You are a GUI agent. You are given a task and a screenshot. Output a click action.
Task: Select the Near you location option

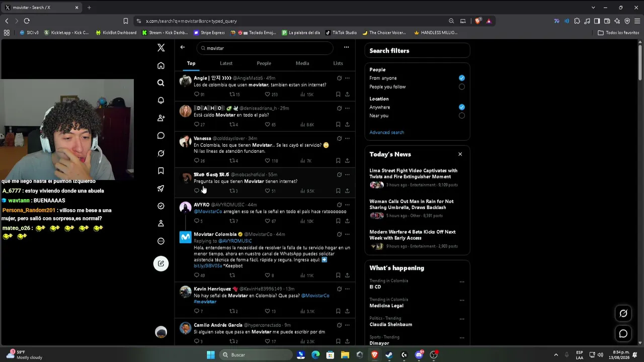462,116
